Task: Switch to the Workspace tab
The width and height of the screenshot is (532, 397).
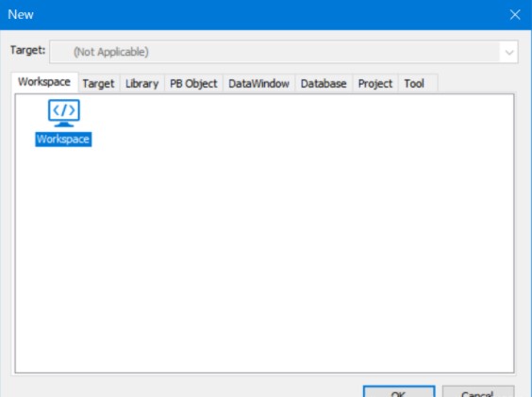Action: tap(44, 82)
